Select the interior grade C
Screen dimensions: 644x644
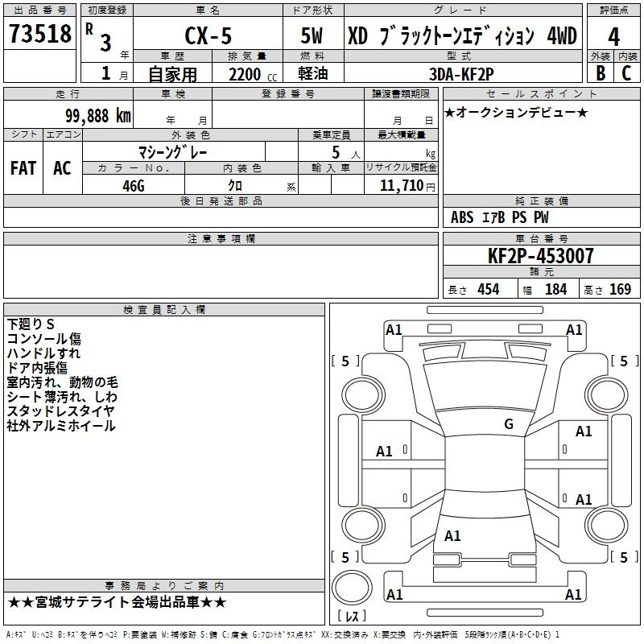626,72
